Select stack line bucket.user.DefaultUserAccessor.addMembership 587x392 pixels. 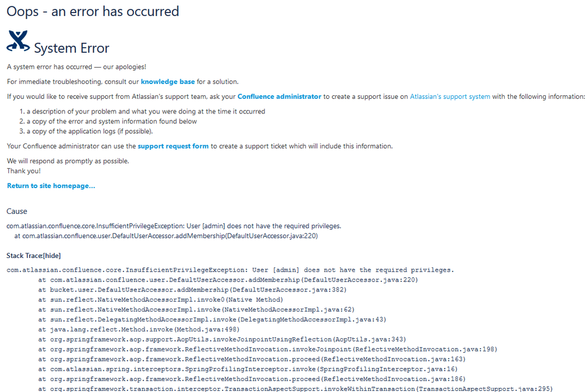click(x=192, y=290)
